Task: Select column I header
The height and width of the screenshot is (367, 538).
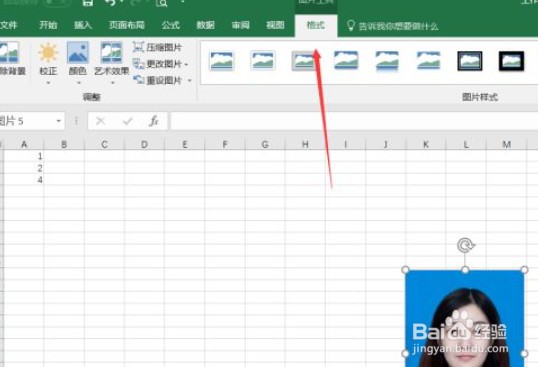Action: 346,144
